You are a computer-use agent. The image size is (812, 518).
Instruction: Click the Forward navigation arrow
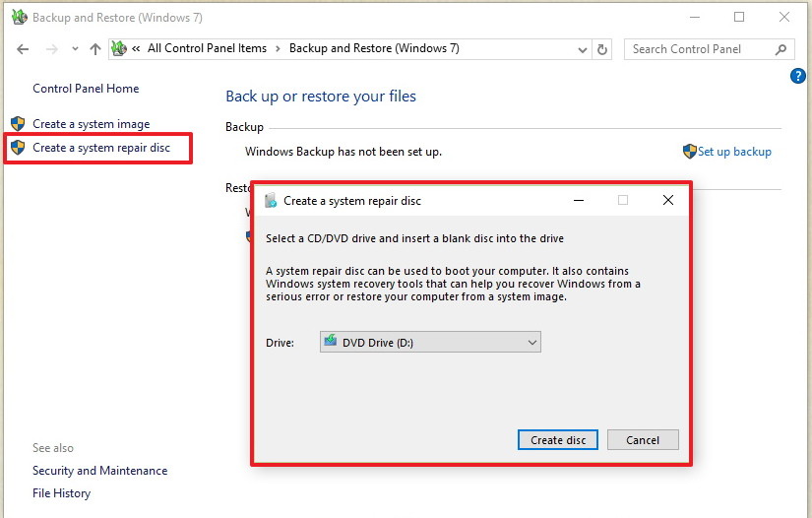52,49
